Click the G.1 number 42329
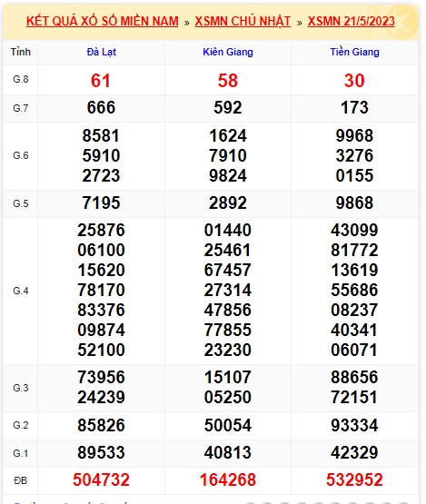Viewport: 426px width, 504px height. tap(354, 452)
